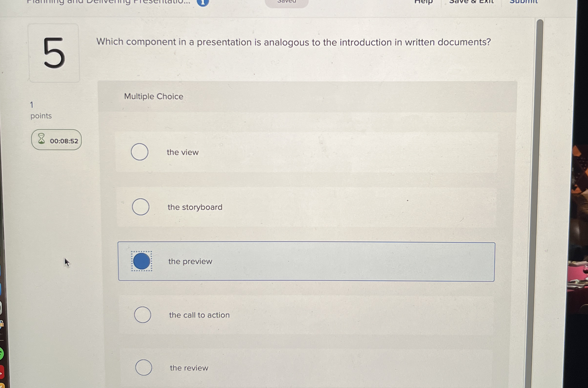Viewport: 588px width, 388px height.
Task: Click the Save & Exit button
Action: pos(472,2)
